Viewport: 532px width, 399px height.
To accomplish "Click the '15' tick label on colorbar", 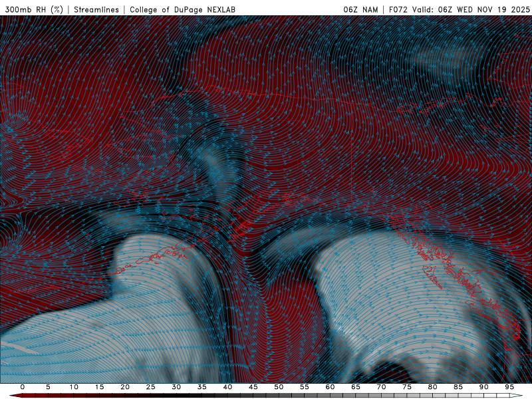I will point(99,387).
